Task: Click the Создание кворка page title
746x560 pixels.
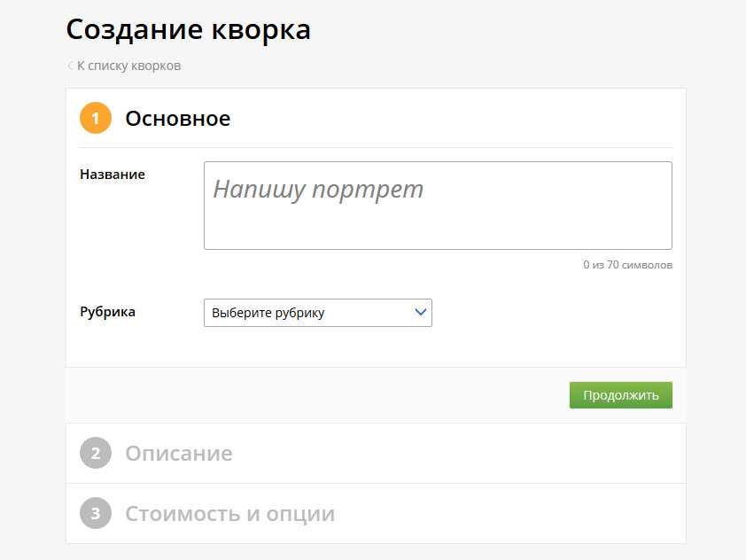Action: click(x=189, y=30)
